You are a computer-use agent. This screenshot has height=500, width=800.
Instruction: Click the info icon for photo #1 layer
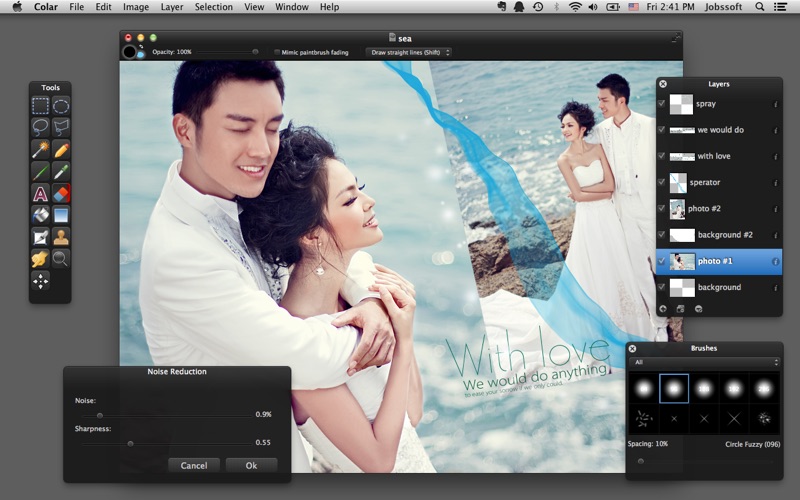pyautogui.click(x=775, y=262)
